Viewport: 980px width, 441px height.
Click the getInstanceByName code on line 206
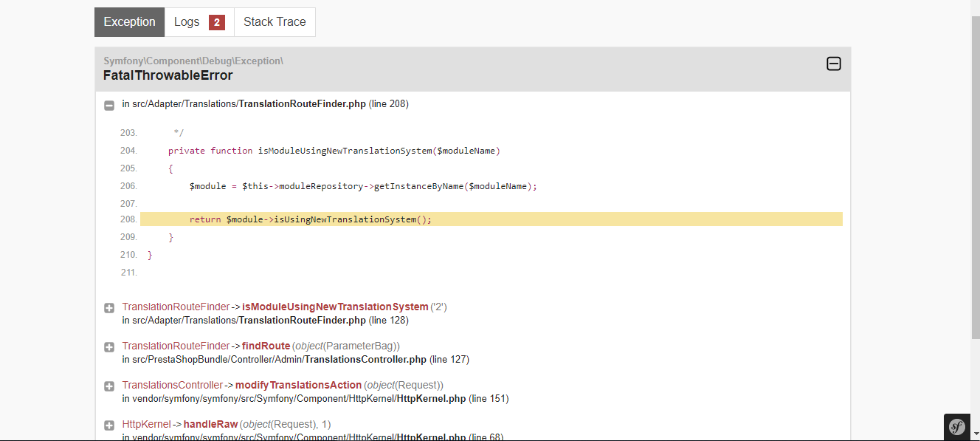point(455,186)
